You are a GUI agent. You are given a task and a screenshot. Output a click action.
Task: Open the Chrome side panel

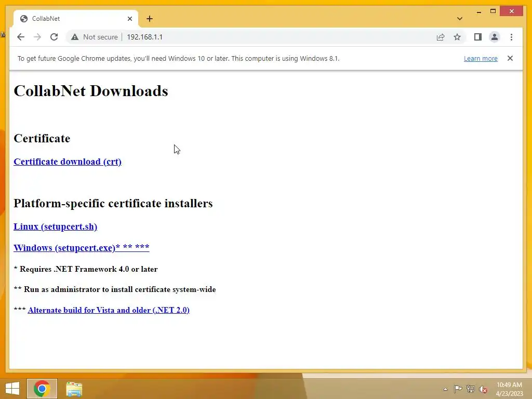click(x=478, y=37)
